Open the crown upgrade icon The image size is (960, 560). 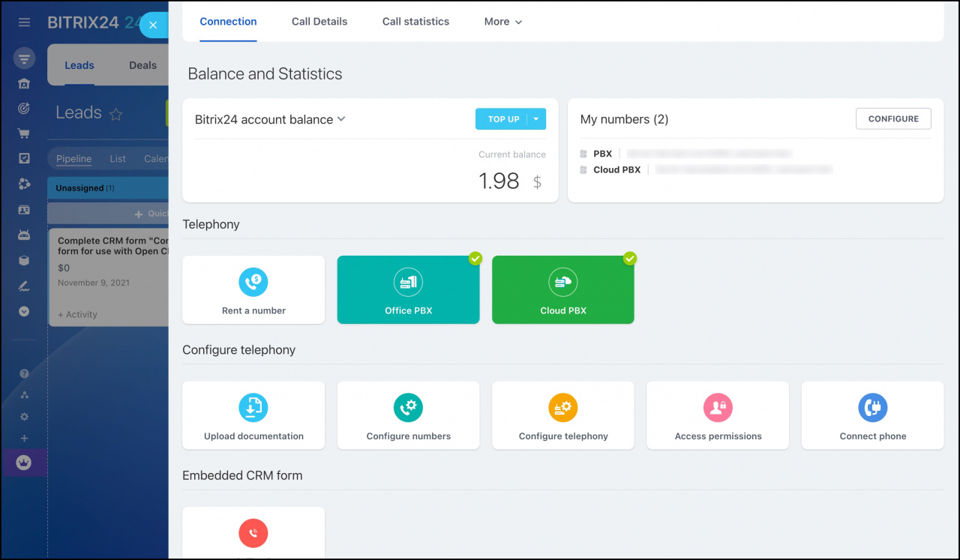click(x=24, y=463)
